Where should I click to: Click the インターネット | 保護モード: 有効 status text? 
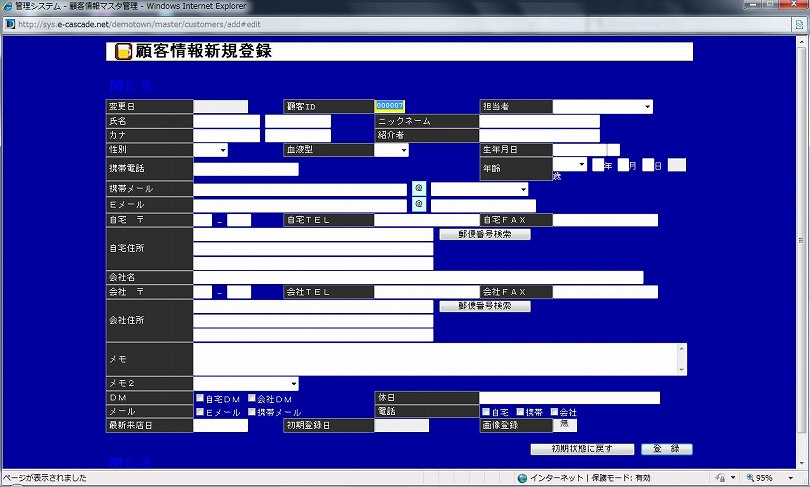[590, 478]
